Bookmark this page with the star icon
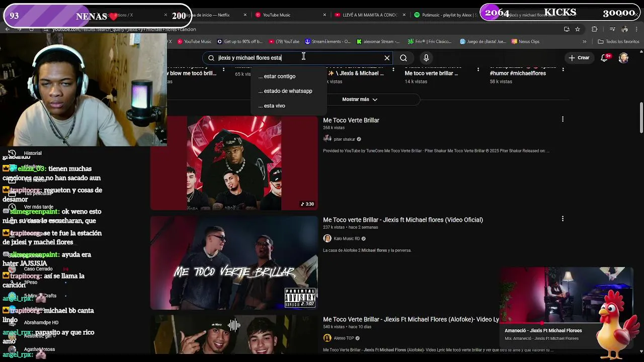Screen dimensions: 644x362 point(578,29)
